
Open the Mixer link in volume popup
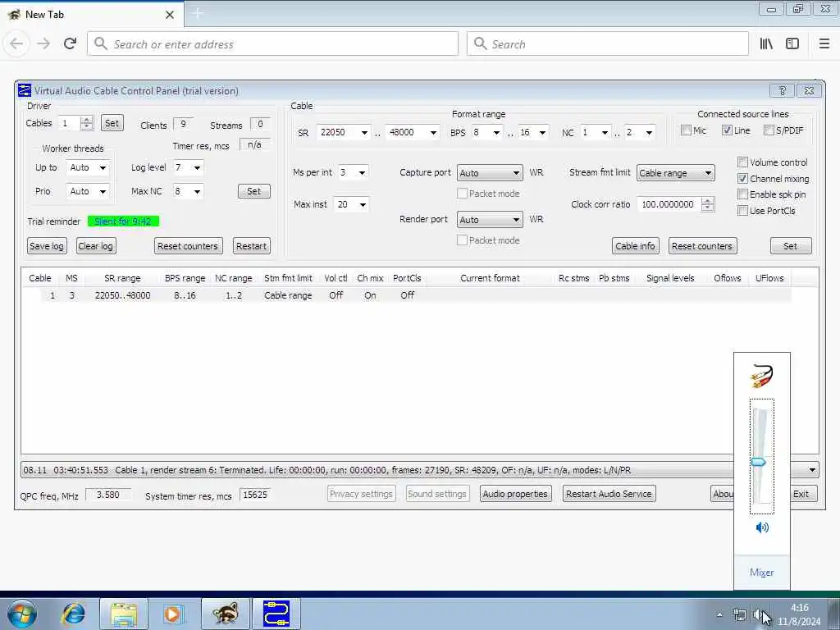(x=762, y=573)
